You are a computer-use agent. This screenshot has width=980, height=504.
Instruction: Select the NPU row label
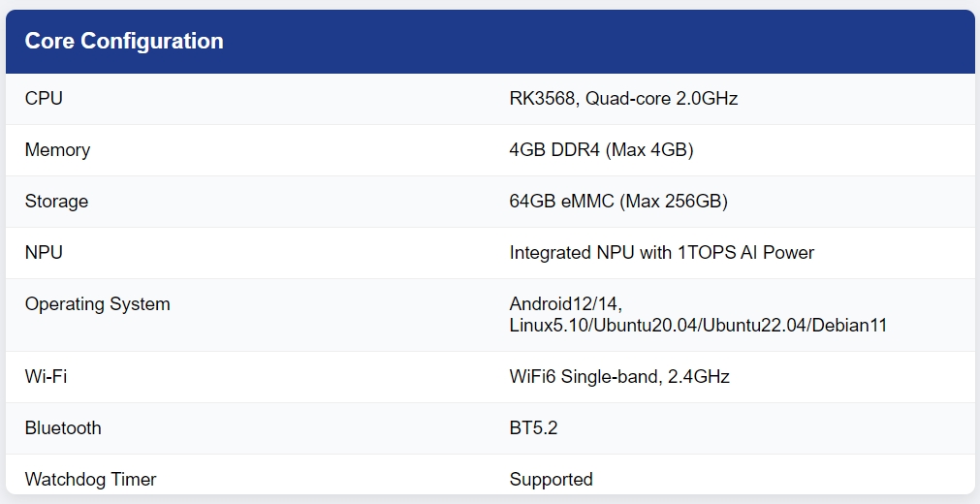pos(44,253)
